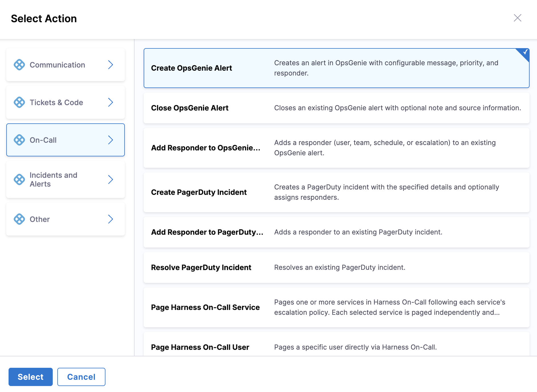Image resolution: width=537 pixels, height=392 pixels.
Task: Click the Incidents and Alerts category icon
Action: [x=19, y=179]
